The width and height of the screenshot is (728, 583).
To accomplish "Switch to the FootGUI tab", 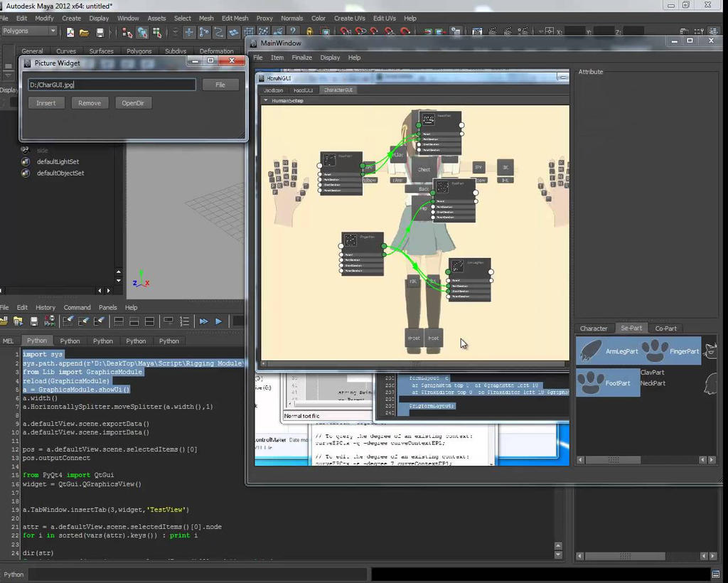I will click(x=303, y=90).
